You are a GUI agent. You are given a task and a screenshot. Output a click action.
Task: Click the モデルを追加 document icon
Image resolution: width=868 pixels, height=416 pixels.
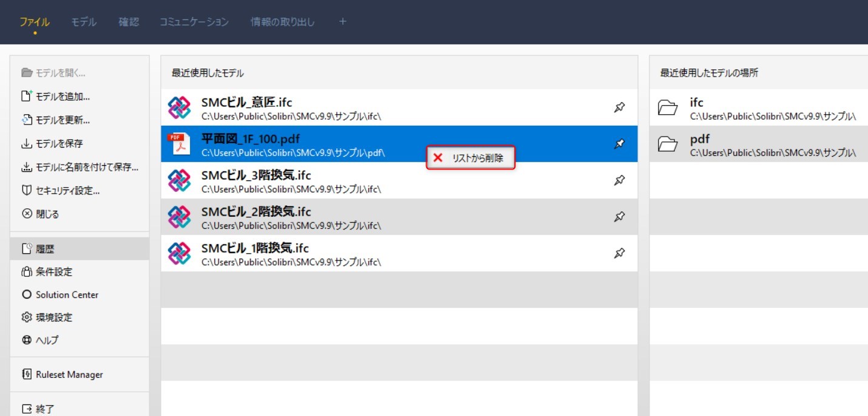pyautogui.click(x=26, y=96)
